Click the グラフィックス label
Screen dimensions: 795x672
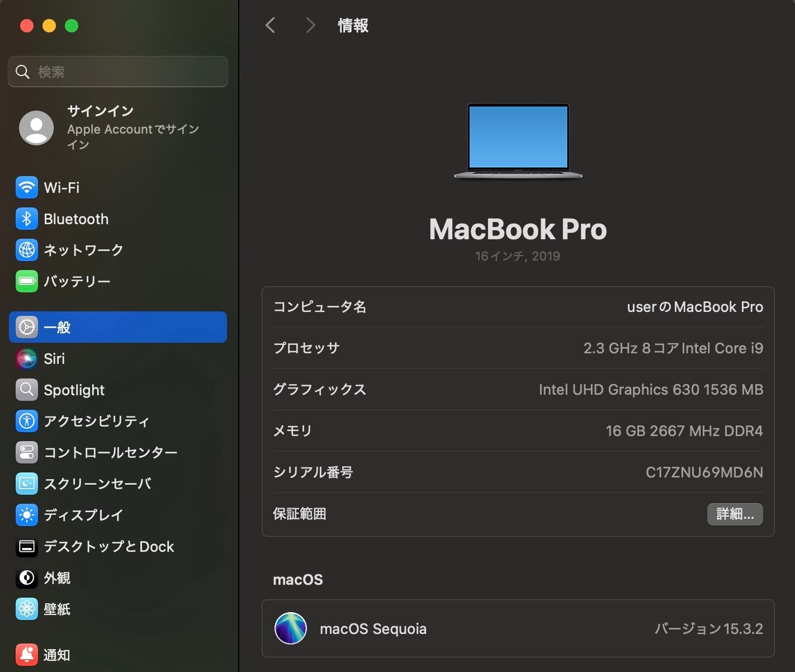coord(319,390)
